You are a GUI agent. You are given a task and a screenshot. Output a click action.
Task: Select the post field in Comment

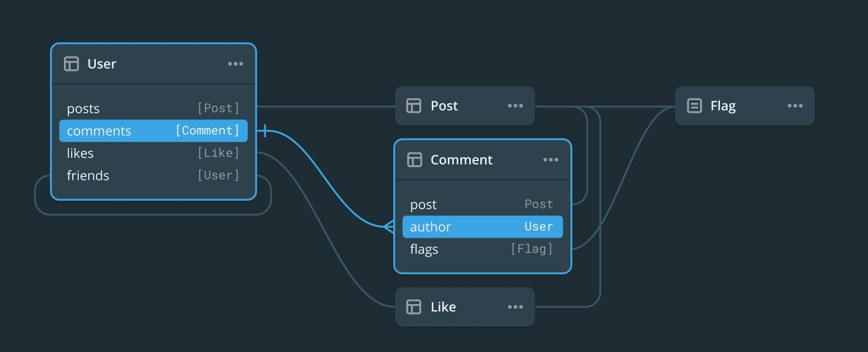[482, 204]
